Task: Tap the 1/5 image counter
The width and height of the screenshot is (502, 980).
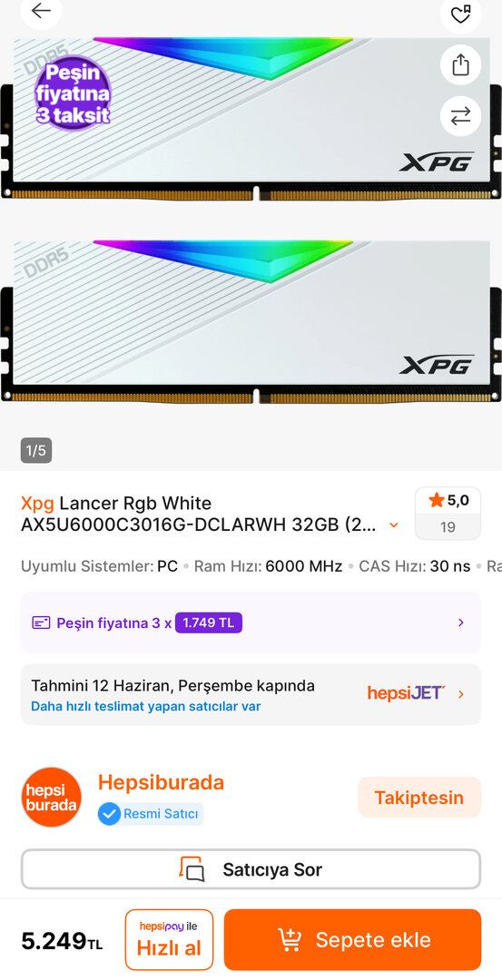Action: 36,451
